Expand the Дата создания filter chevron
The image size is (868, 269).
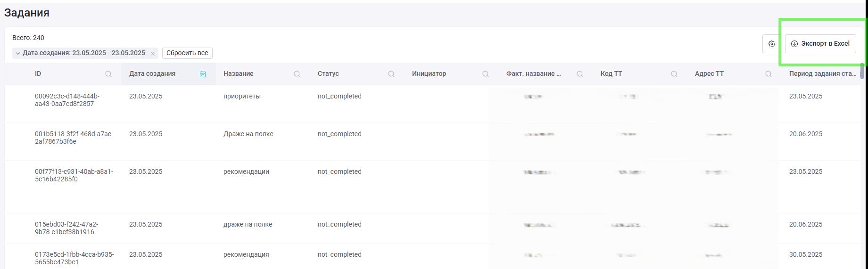tap(18, 53)
